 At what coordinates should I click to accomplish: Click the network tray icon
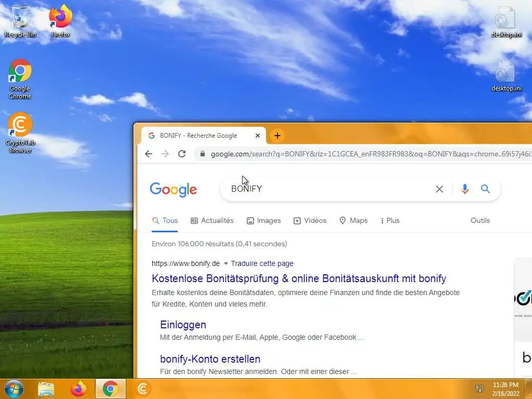point(480,389)
